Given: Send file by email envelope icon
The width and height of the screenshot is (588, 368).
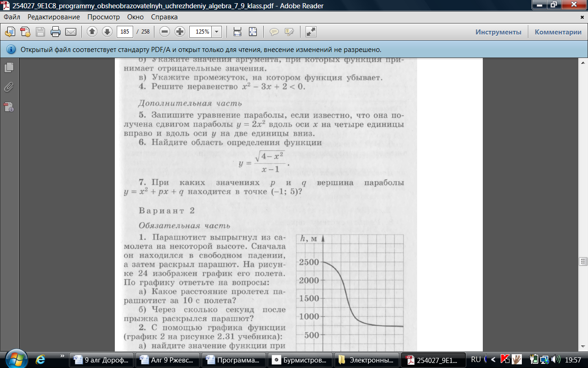Looking at the screenshot, I should (x=70, y=32).
